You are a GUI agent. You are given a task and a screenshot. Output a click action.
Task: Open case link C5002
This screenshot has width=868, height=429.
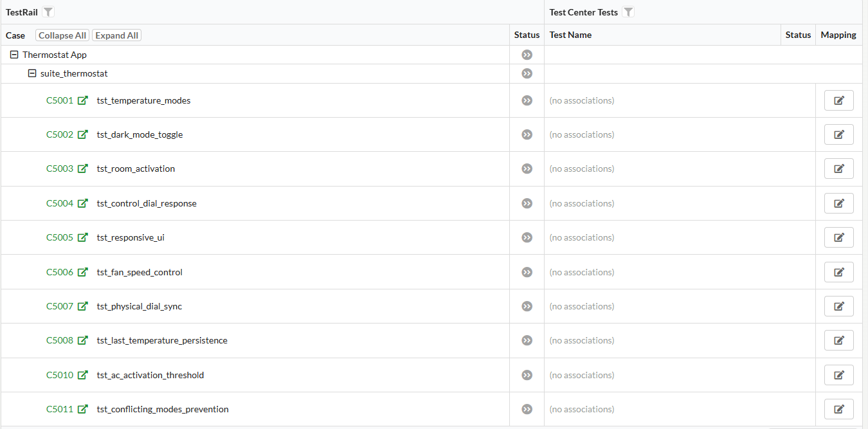(60, 134)
